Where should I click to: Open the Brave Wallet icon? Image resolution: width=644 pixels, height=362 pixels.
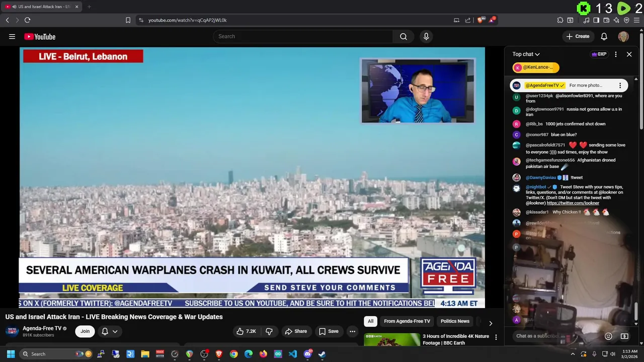click(606, 20)
